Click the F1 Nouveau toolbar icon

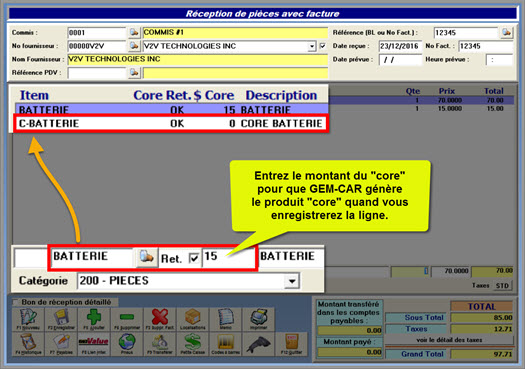(28, 319)
